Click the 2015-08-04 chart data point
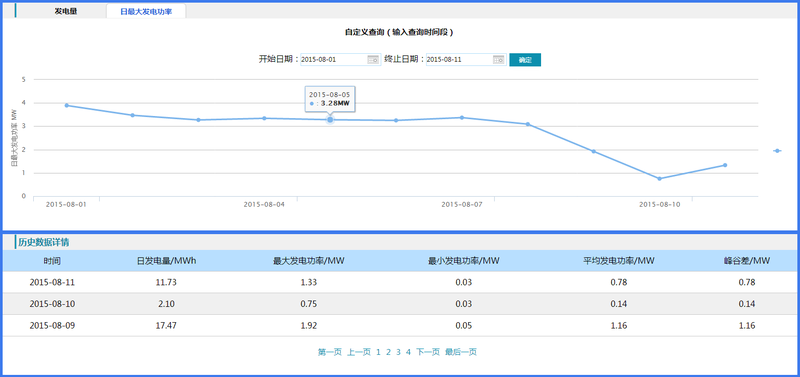Screen dimensions: 800x377 pyautogui.click(x=264, y=118)
